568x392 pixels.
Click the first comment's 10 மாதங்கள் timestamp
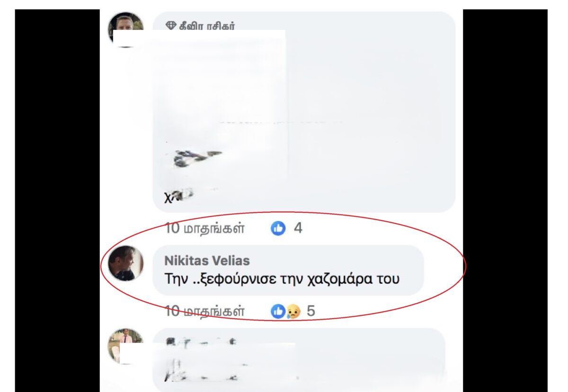pos(204,229)
